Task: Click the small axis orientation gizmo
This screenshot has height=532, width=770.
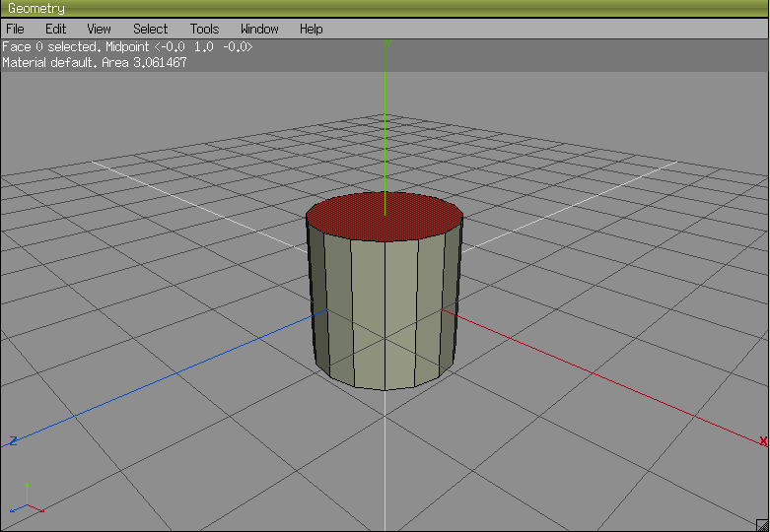Action: point(28,502)
